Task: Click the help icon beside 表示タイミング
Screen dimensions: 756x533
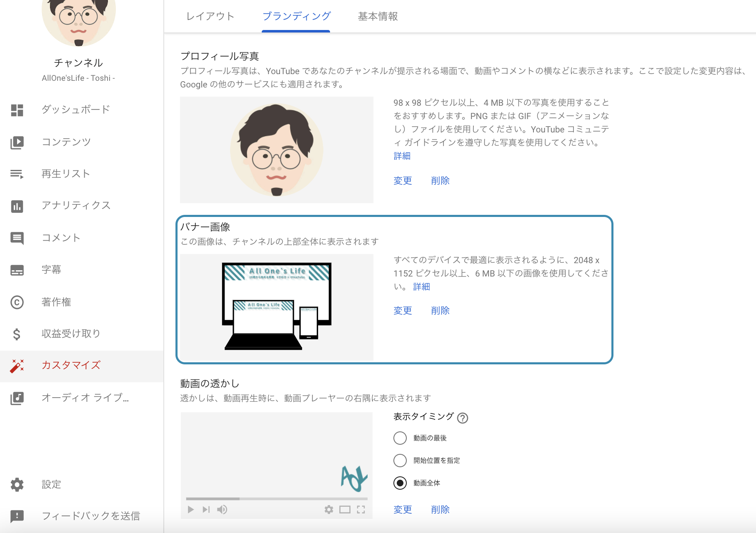Action: 463,417
